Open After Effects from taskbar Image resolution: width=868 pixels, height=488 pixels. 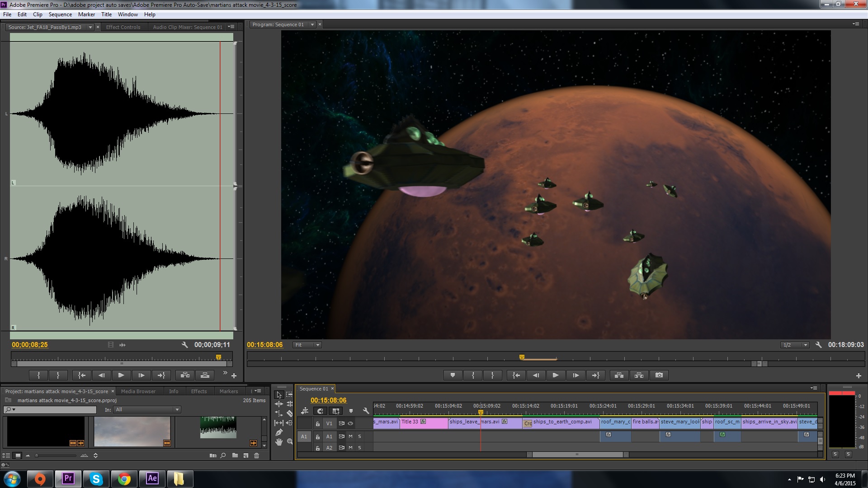pyautogui.click(x=152, y=479)
